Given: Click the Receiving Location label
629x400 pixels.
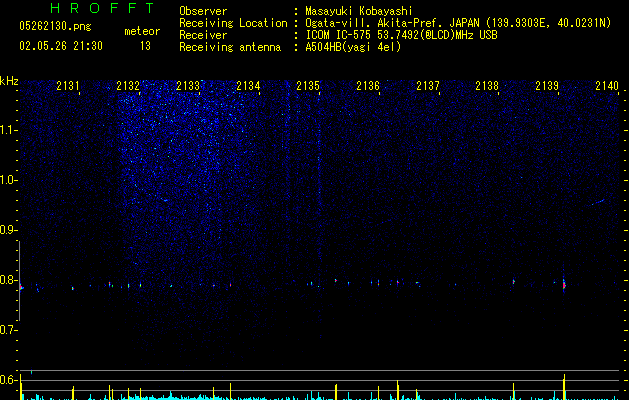Looking at the screenshot, I should pyautogui.click(x=233, y=23).
